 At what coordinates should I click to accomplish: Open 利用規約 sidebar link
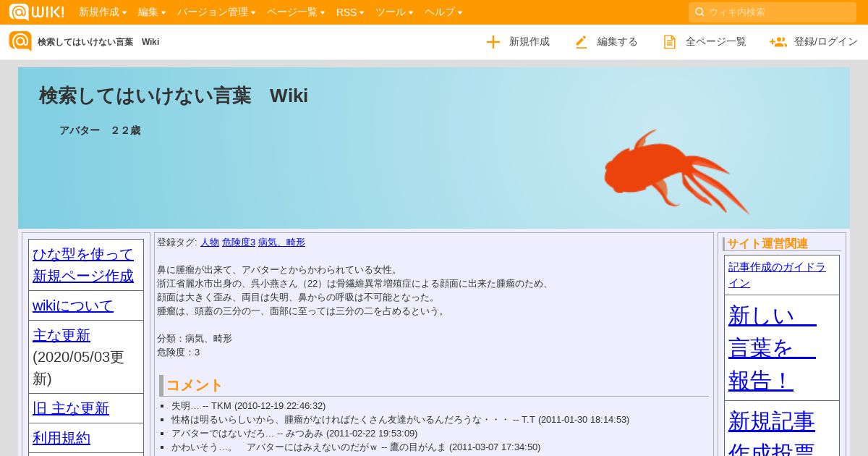click(61, 438)
